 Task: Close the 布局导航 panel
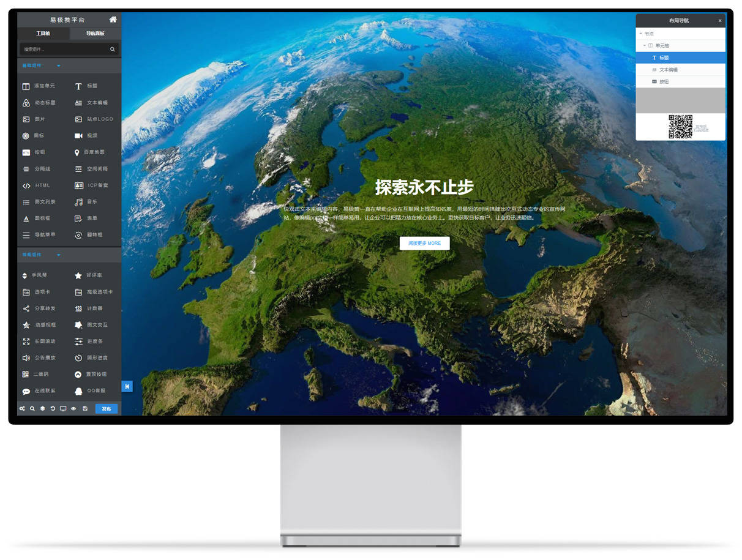720,21
